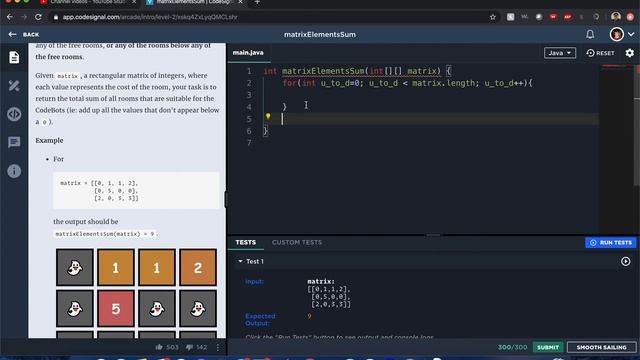Click the lightbulb hint icon in editor
Image resolution: width=640 pixels, height=360 pixels.
[x=268, y=116]
